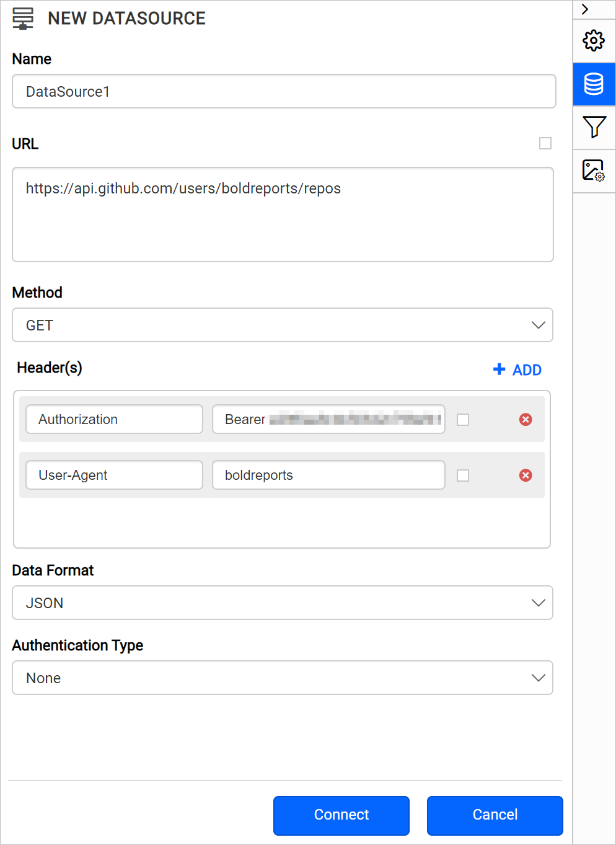Tick the checkbox in the Authorization row
Screen dimensions: 616x845
[463, 420]
